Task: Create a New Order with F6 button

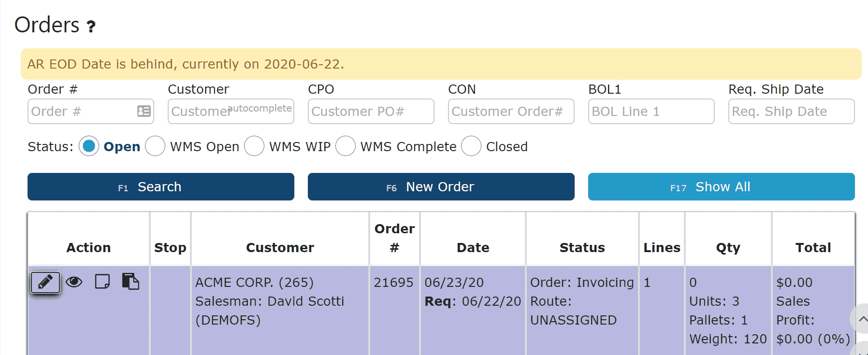Action: [x=441, y=187]
